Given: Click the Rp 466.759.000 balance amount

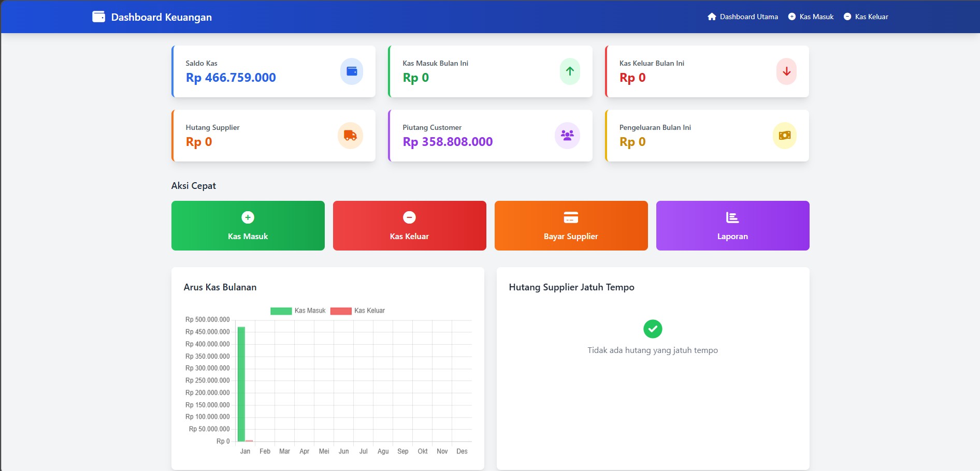Looking at the screenshot, I should 230,78.
